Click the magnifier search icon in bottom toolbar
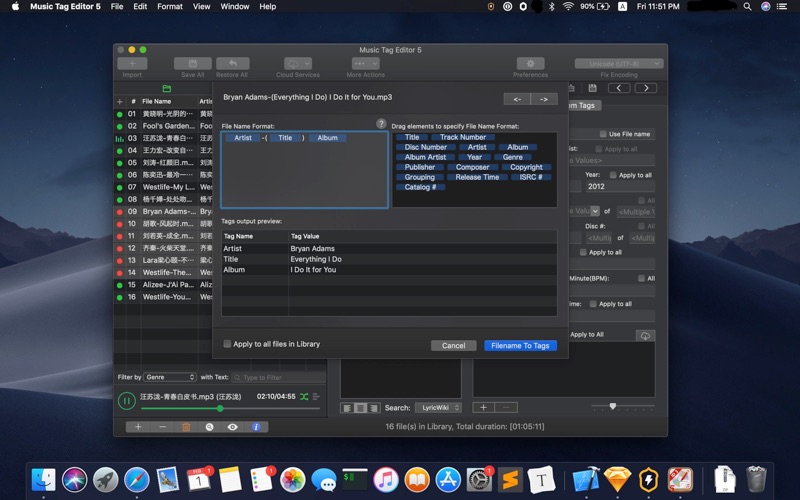Screen dimensions: 800x500 pyautogui.click(x=209, y=427)
